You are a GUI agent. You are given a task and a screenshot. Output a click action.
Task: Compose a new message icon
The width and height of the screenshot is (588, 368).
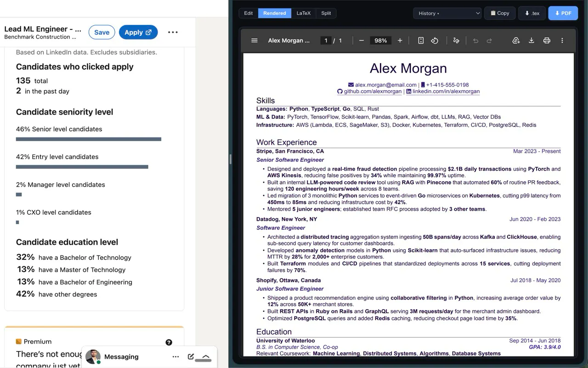pos(191,356)
